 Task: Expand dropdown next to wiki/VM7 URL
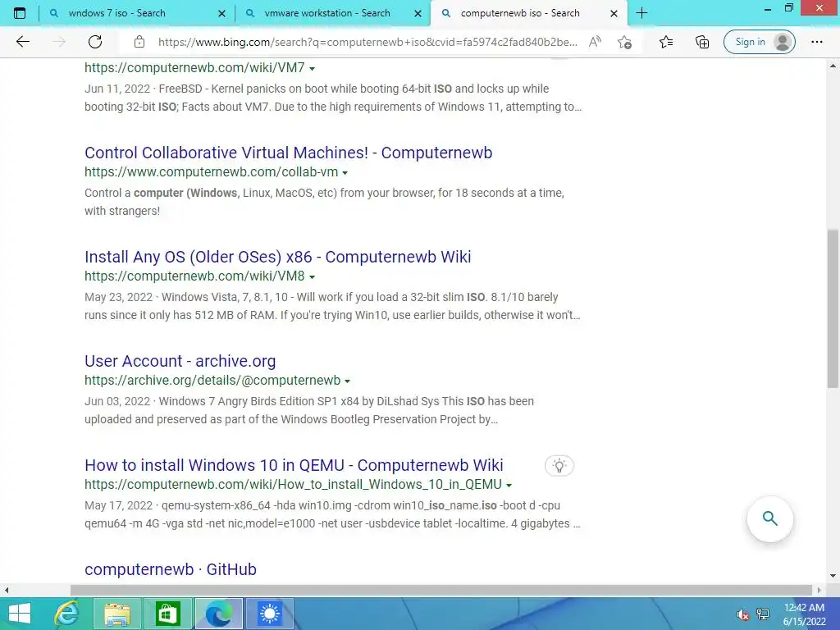pos(313,69)
